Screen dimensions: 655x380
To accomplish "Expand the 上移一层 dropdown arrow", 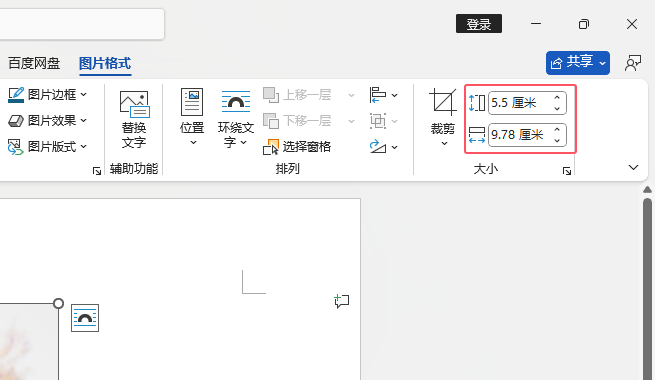I will tap(351, 95).
